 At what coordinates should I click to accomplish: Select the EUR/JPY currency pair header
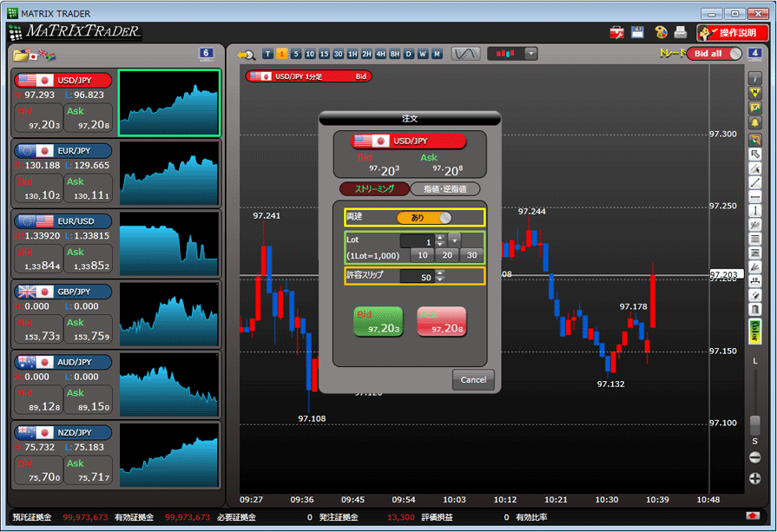coord(63,151)
